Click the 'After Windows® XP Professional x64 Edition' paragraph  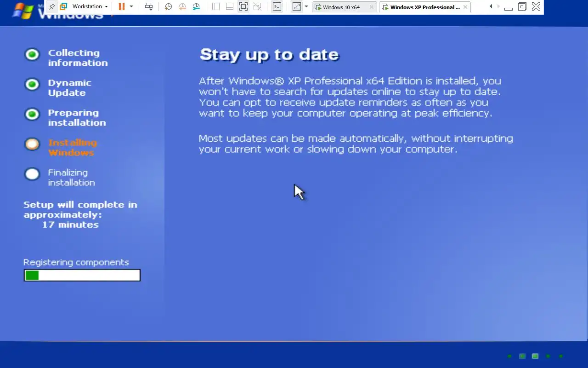[350, 97]
